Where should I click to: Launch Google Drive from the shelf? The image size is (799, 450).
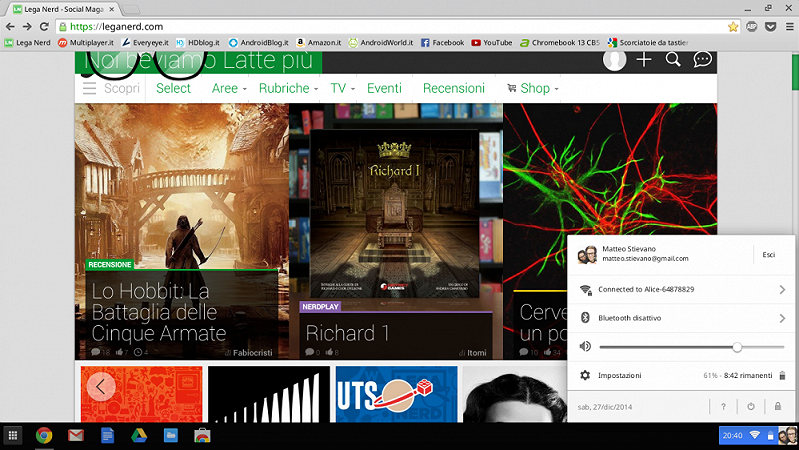(x=139, y=436)
